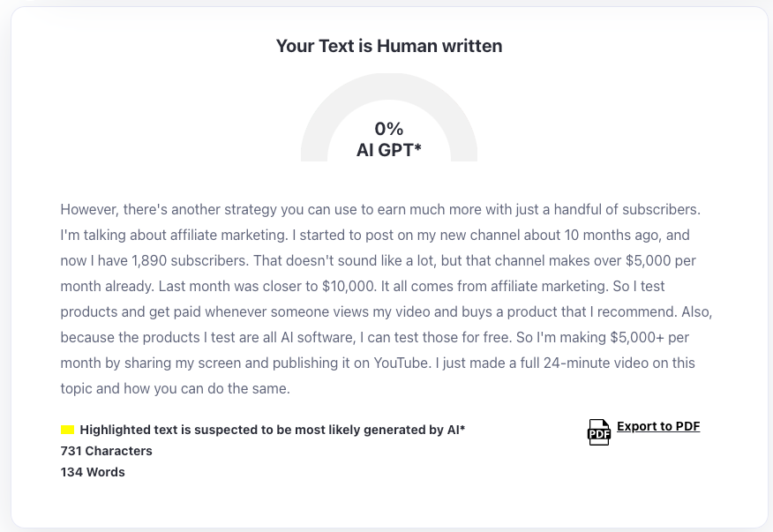
Task: Click the 'AI GPT*' label under percentage
Action: coord(389,150)
